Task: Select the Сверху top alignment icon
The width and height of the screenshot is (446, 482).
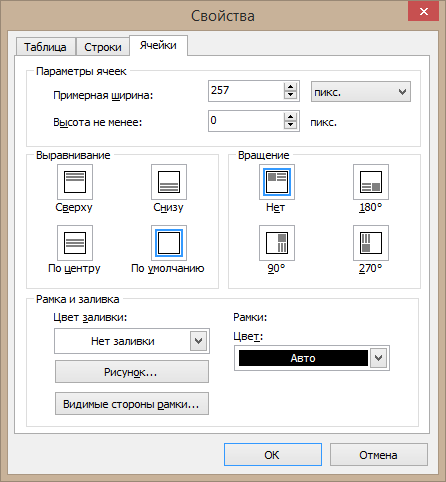Action: pos(75,182)
